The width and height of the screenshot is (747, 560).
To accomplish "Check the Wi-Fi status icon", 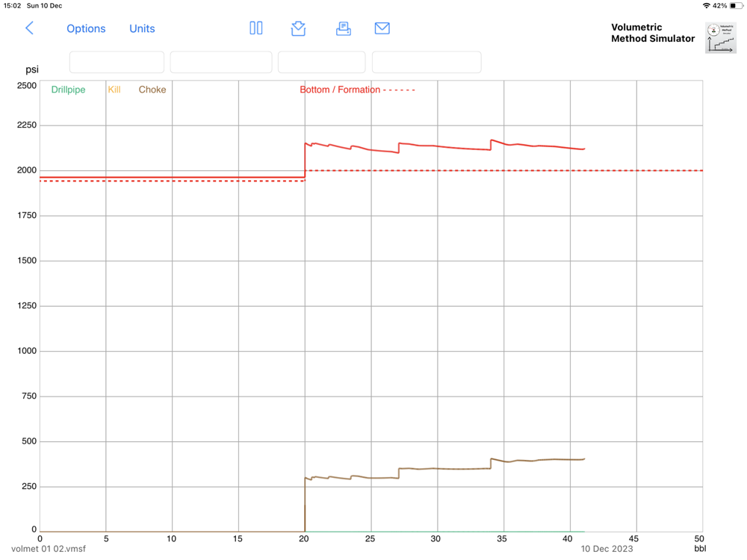I will [706, 6].
